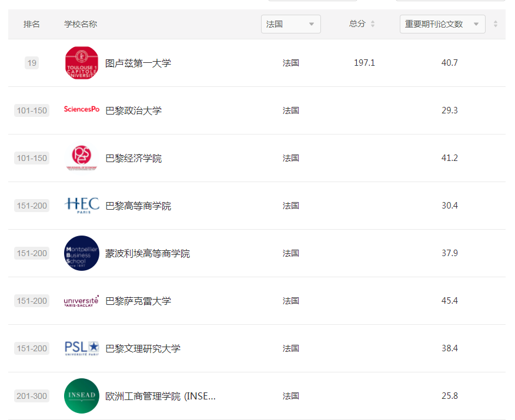Open the 重要期刊论文数 metric dropdown

coord(442,24)
